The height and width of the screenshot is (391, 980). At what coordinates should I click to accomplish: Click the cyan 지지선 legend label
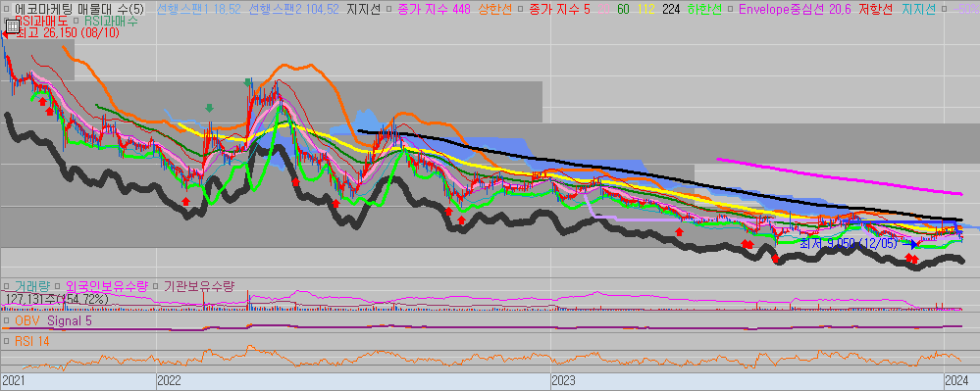(919, 10)
